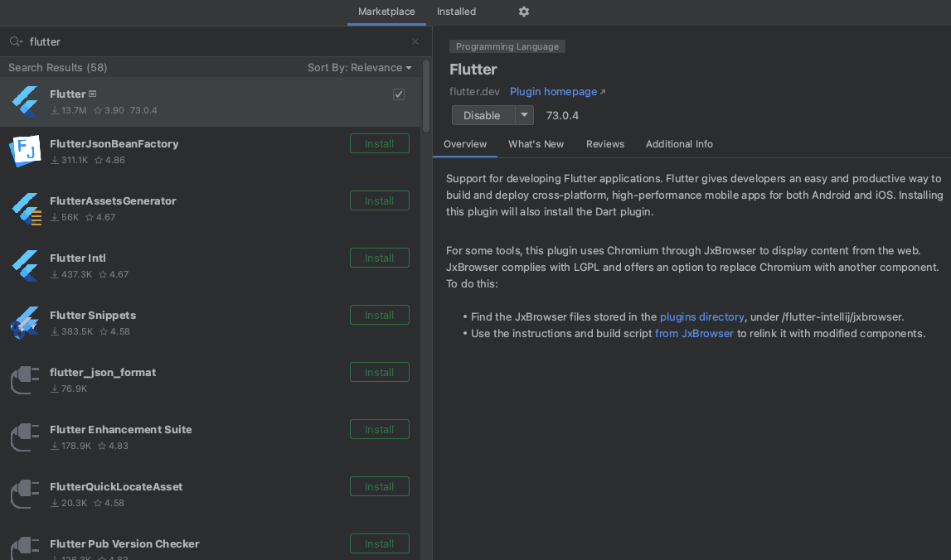The height and width of the screenshot is (560, 951).
Task: Open the plugin settings gear menu
Action: point(524,12)
